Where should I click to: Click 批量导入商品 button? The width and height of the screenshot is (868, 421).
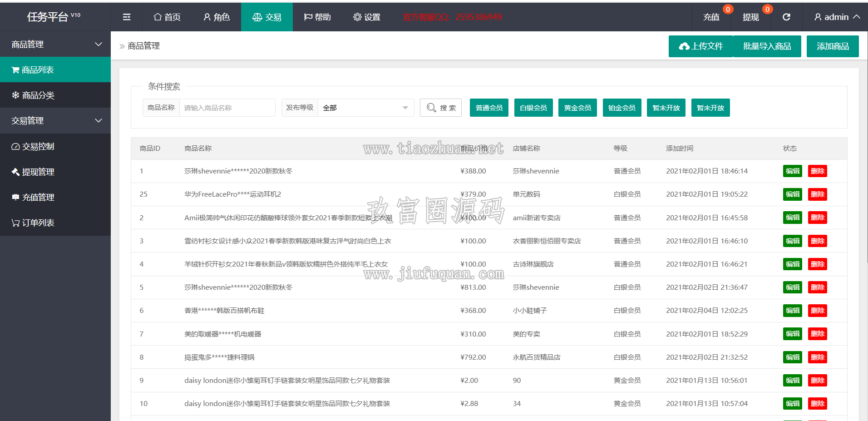pos(767,46)
